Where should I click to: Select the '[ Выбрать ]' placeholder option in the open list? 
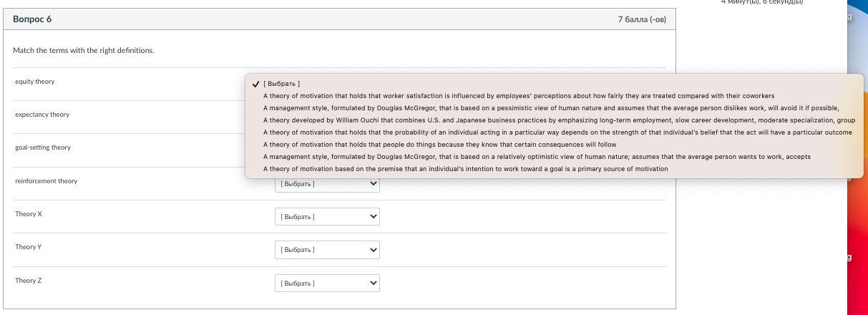[554, 84]
